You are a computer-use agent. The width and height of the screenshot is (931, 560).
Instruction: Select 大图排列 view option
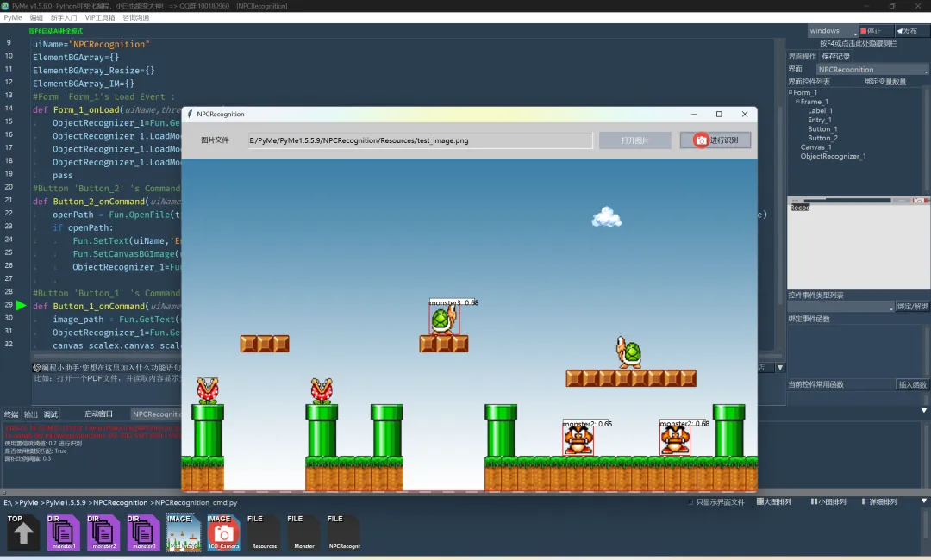(774, 502)
